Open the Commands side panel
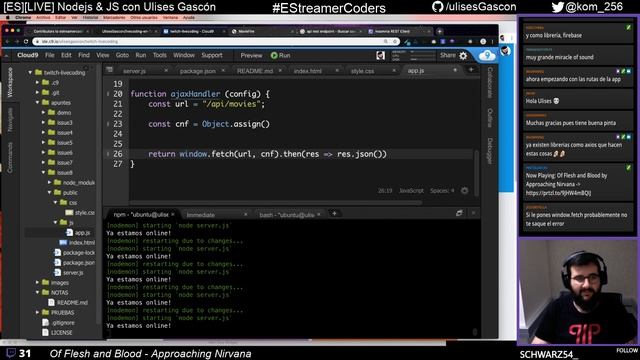 pyautogui.click(x=10, y=158)
